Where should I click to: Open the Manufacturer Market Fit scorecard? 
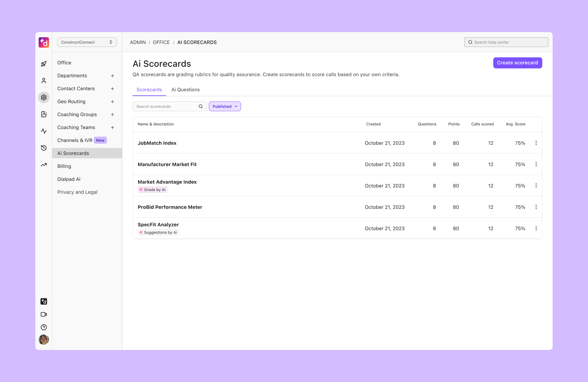167,164
